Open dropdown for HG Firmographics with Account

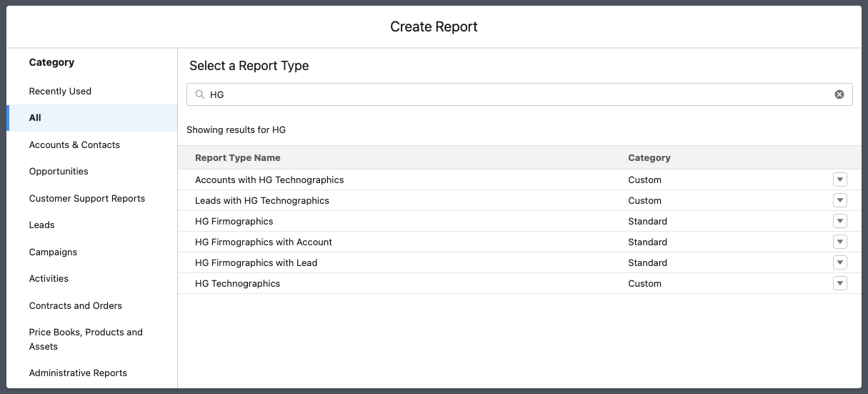point(839,242)
